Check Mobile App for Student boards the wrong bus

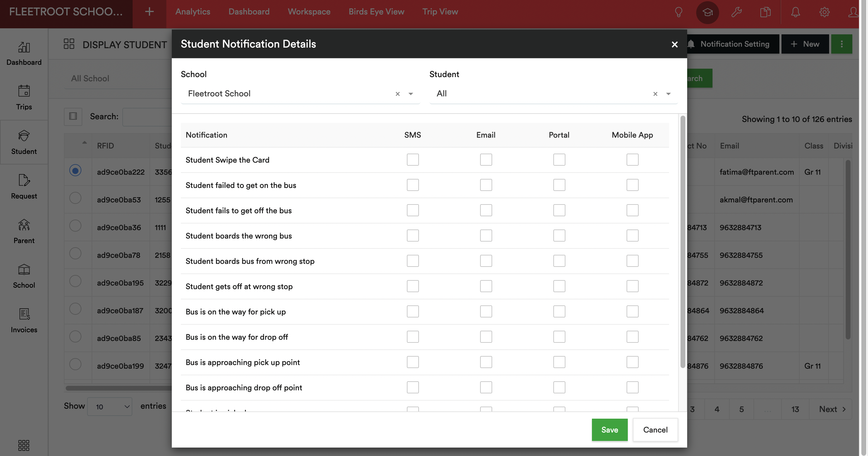(633, 236)
